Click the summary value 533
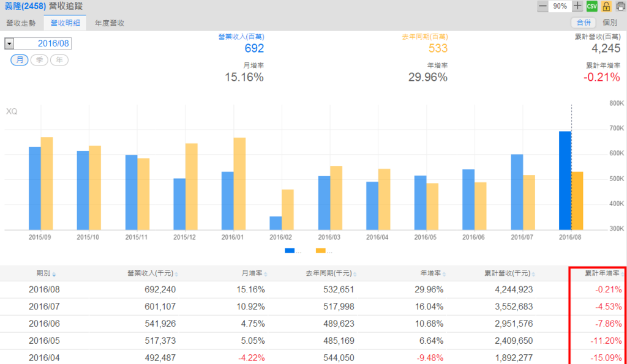 [438, 48]
